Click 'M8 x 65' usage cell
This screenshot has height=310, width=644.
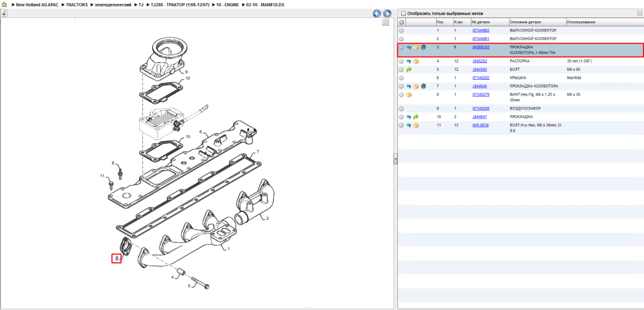point(574,70)
